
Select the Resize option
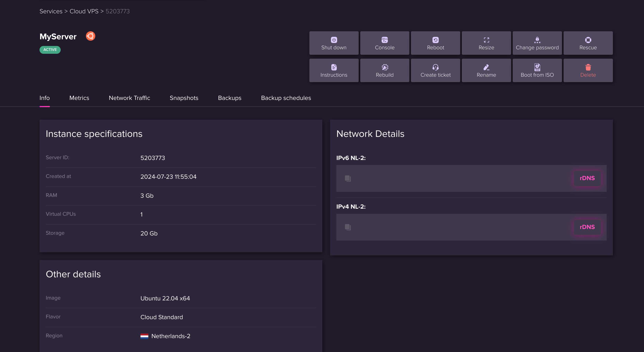click(486, 43)
